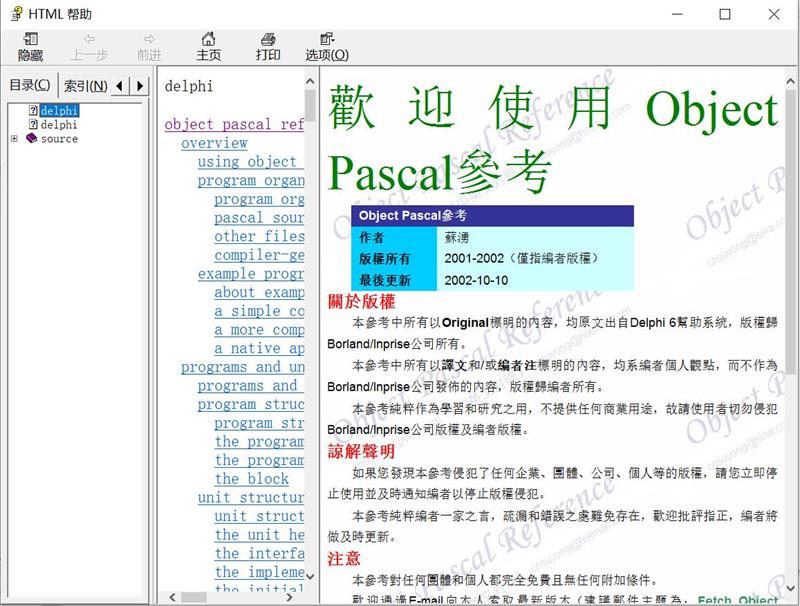Open the 'compiler-ge' link

click(x=259, y=255)
